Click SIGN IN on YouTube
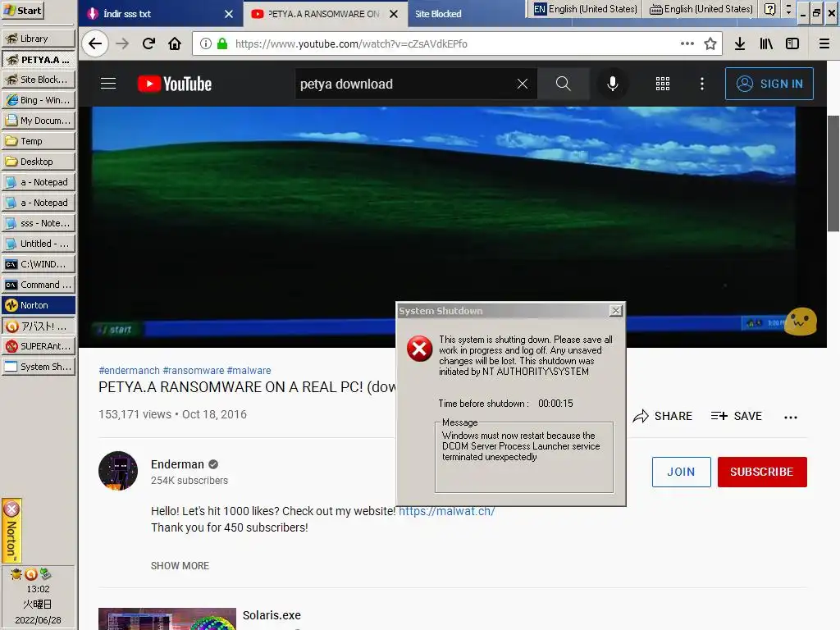Viewport: 840px width, 630px height. pyautogui.click(x=769, y=84)
